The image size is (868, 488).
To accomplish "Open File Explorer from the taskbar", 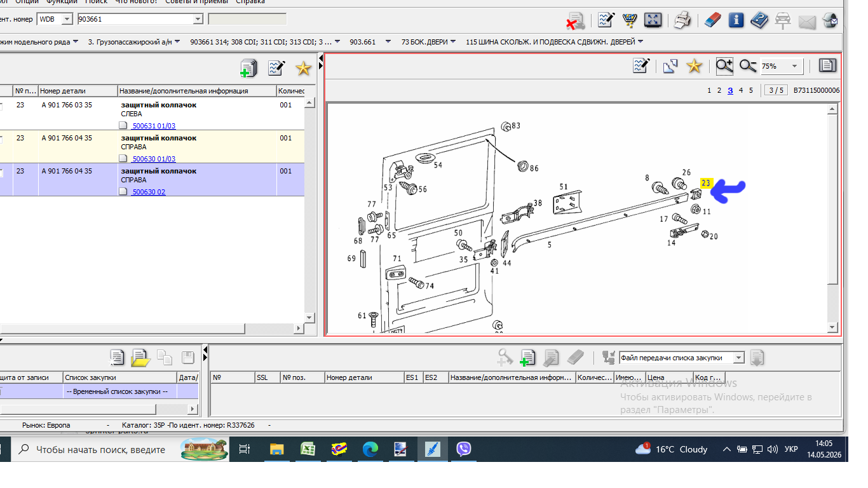I will coord(277,449).
